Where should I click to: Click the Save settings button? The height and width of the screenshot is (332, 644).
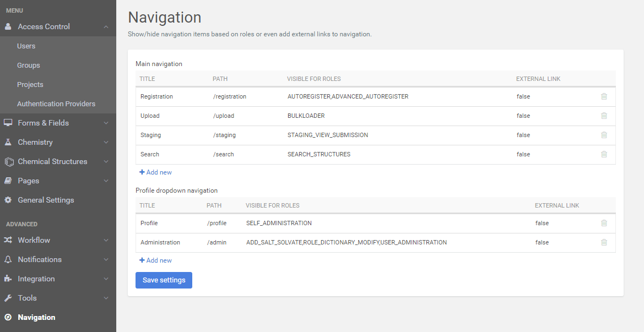[164, 280]
